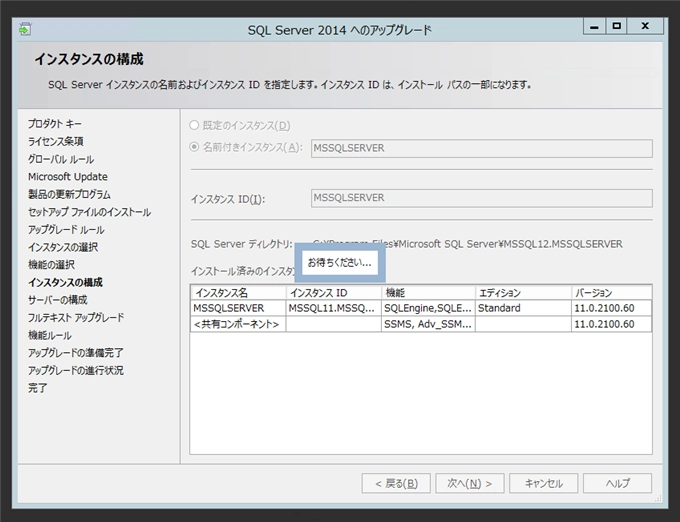Click the インスタンス ID column header
Viewport: 680px width, 522px height.
click(x=333, y=293)
